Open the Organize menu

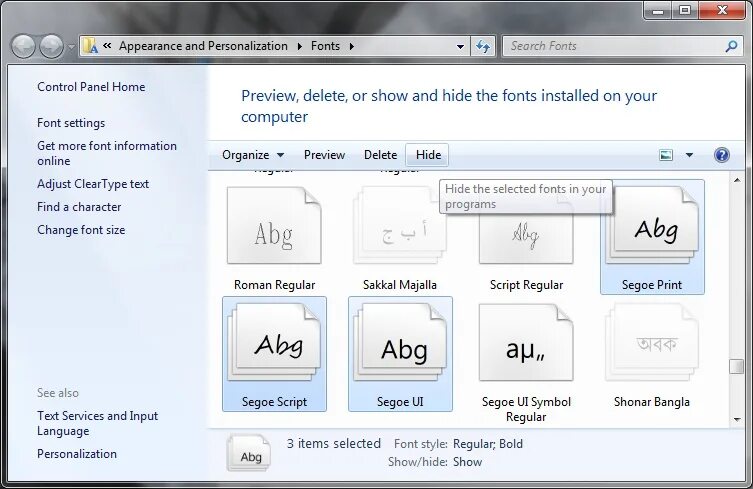pyautogui.click(x=253, y=155)
